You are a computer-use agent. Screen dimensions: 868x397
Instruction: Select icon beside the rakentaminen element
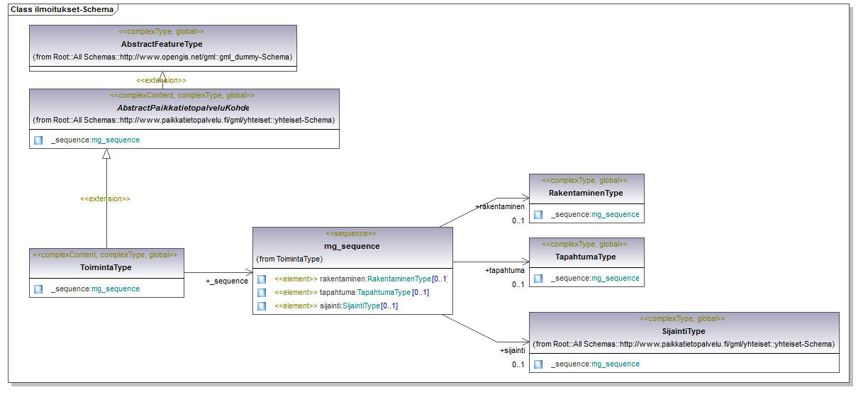tap(262, 279)
